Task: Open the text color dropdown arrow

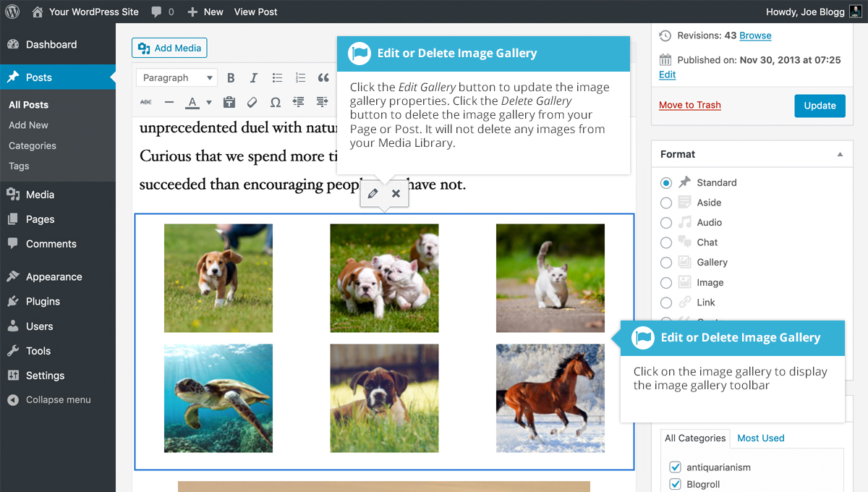Action: (208, 101)
